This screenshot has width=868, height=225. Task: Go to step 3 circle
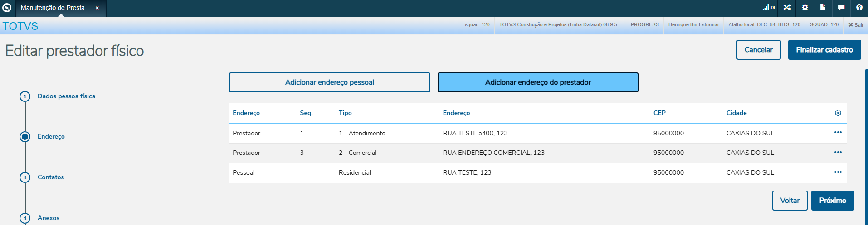pyautogui.click(x=25, y=177)
